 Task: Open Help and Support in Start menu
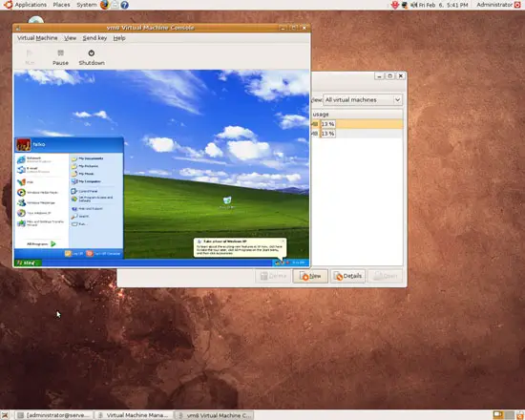click(87, 209)
